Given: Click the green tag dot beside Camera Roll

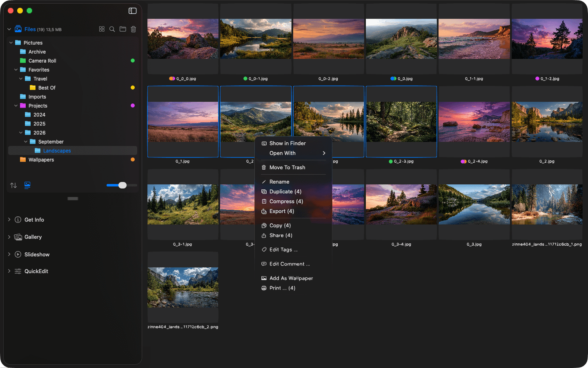Looking at the screenshot, I should [132, 61].
